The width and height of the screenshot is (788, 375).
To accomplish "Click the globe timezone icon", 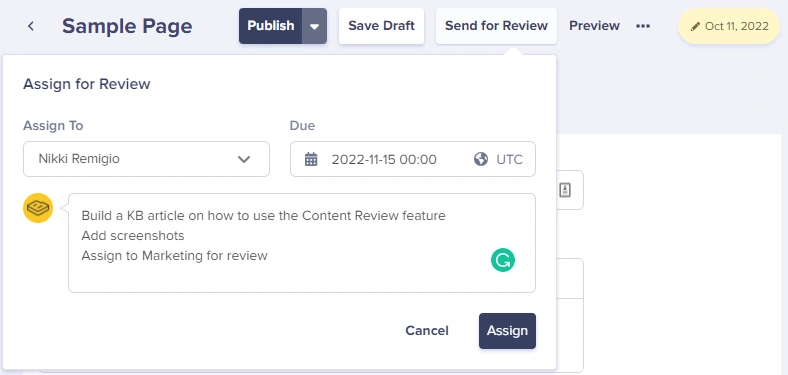I will pyautogui.click(x=481, y=159).
